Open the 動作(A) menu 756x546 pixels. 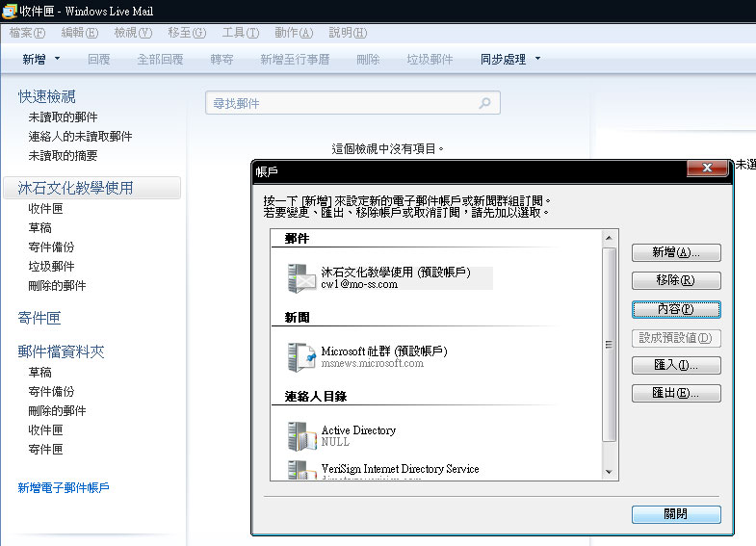294,33
